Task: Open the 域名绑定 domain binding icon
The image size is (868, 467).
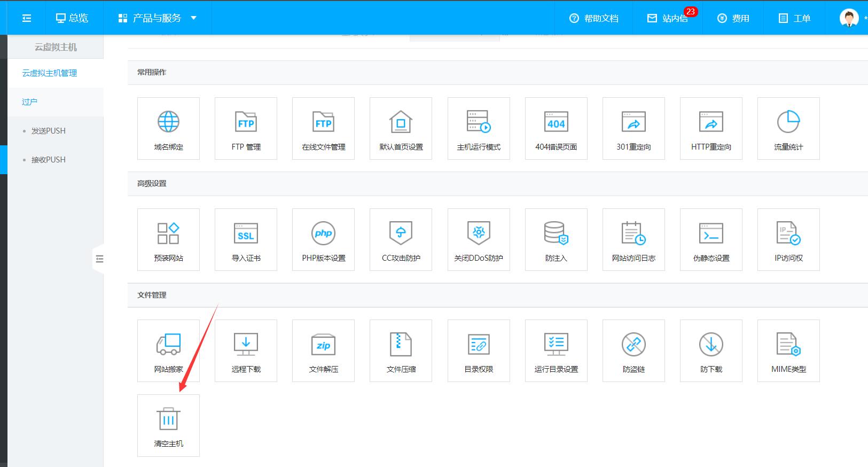Action: (168, 122)
